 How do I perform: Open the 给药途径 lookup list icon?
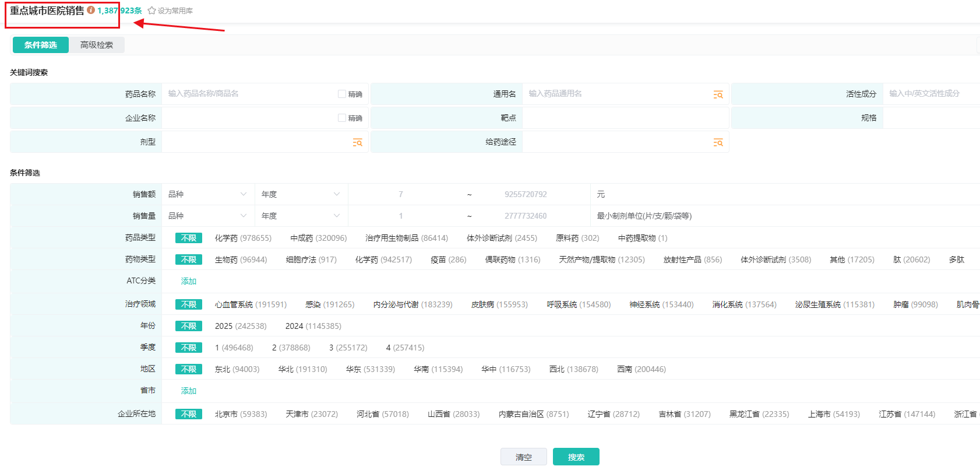click(718, 142)
